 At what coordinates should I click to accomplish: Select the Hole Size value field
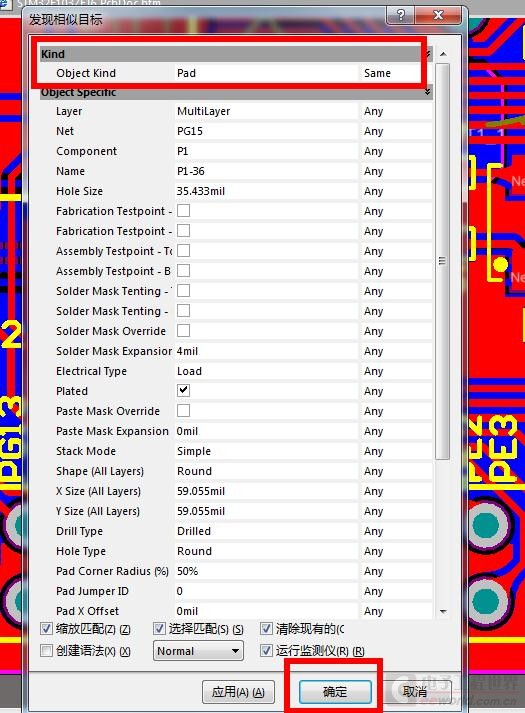(x=266, y=191)
